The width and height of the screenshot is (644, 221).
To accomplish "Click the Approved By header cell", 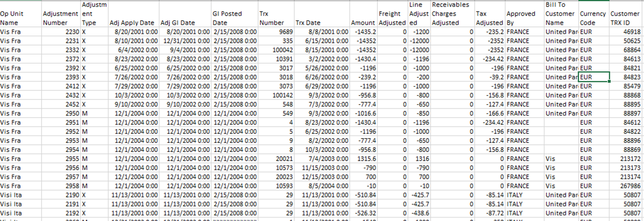I will pos(521,18).
